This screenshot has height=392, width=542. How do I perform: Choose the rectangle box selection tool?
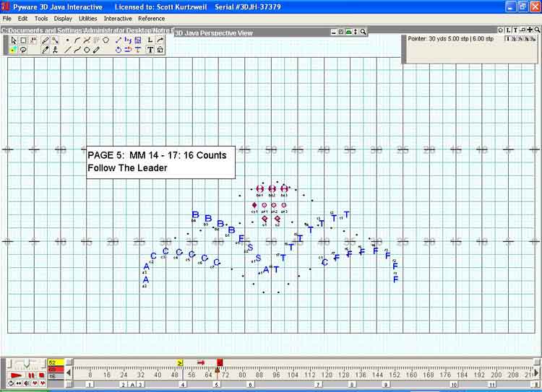[x=23, y=40]
